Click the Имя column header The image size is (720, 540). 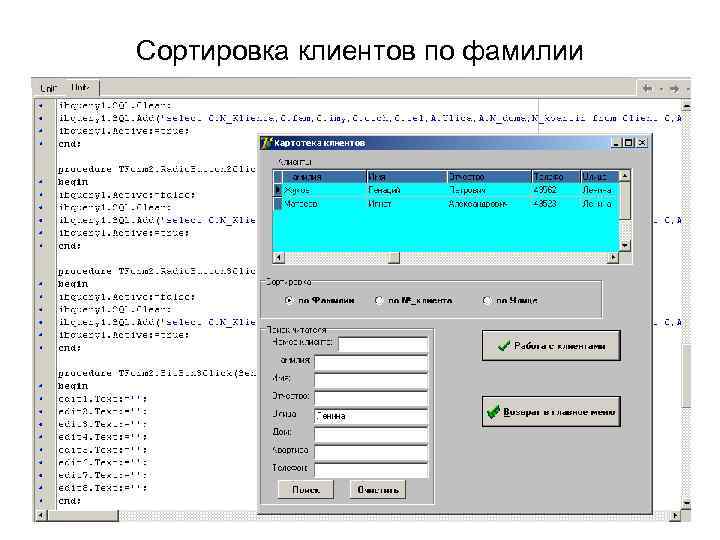tap(406, 177)
